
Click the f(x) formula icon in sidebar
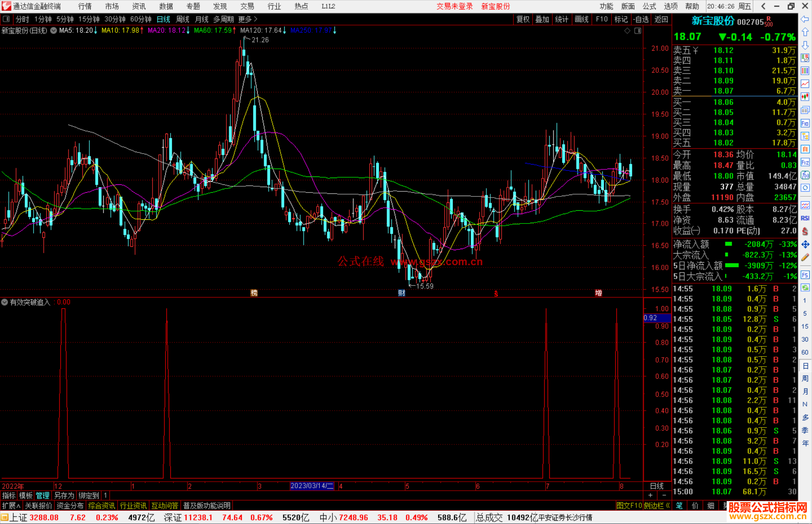[805, 175]
